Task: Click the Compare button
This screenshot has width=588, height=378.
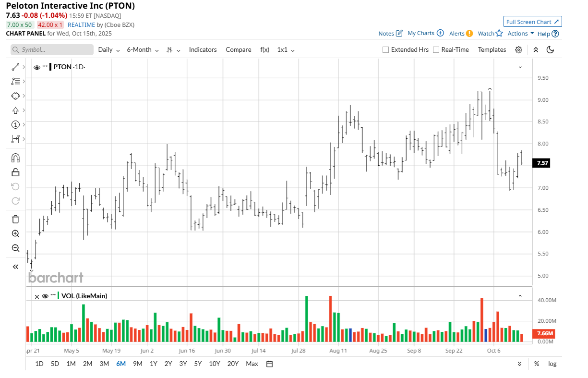Action: tap(239, 49)
